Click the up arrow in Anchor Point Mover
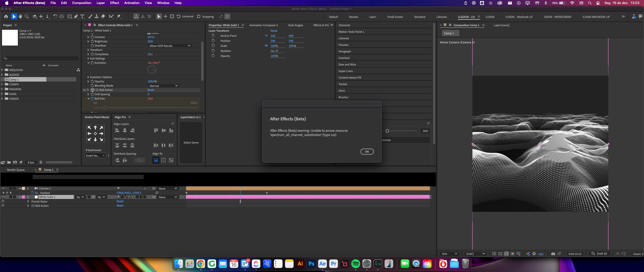This screenshot has width=644, height=272. (x=95, y=128)
